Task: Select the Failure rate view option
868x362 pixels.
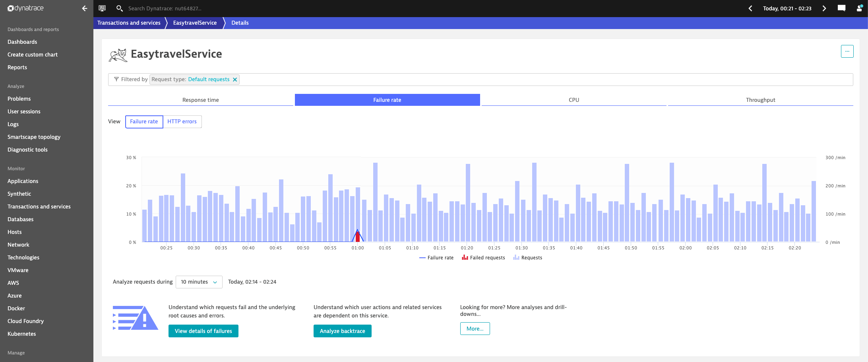Action: [x=144, y=122]
